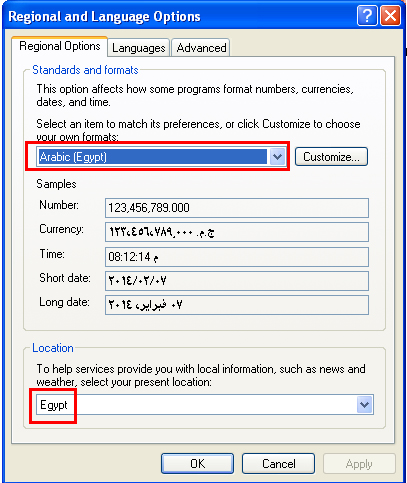
Task: Click the Standards and formats group heading
Action: (x=85, y=70)
